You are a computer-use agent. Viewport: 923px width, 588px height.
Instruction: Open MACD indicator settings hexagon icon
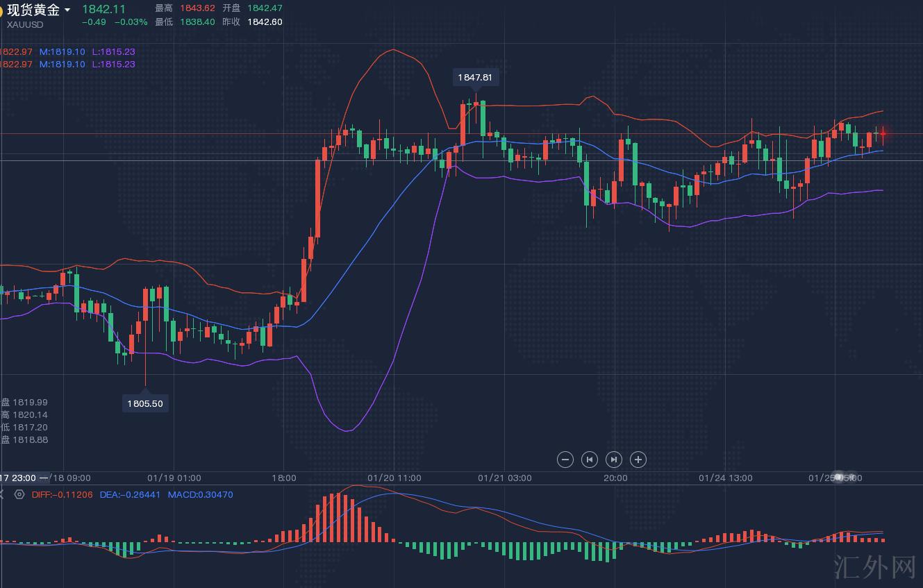(x=19, y=495)
